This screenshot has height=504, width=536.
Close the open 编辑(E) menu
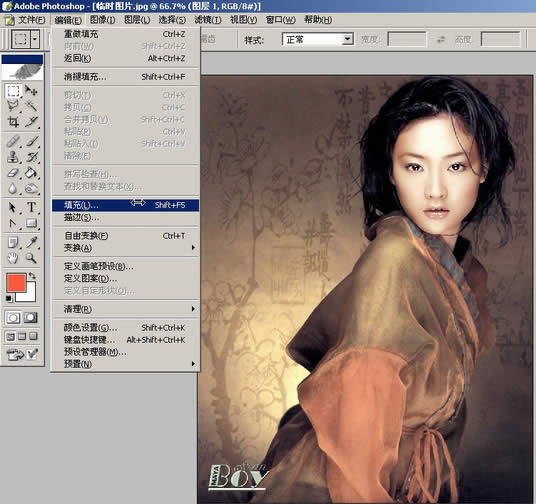[x=68, y=20]
